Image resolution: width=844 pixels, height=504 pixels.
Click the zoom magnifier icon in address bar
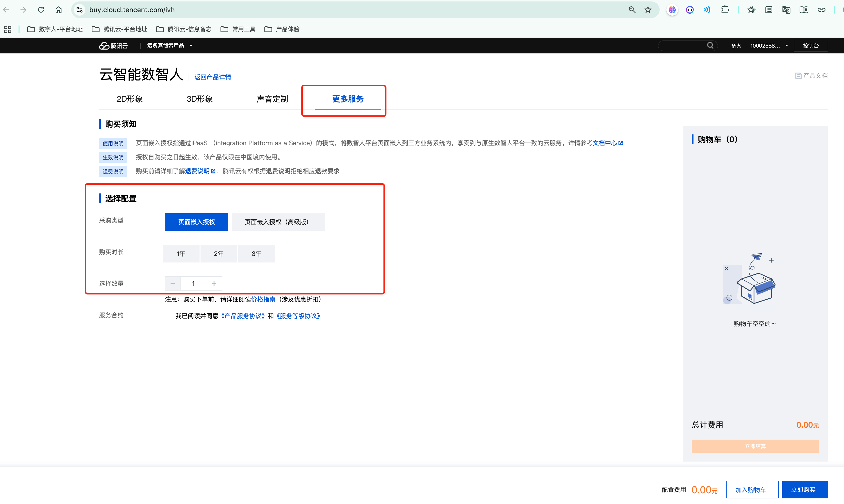[632, 10]
